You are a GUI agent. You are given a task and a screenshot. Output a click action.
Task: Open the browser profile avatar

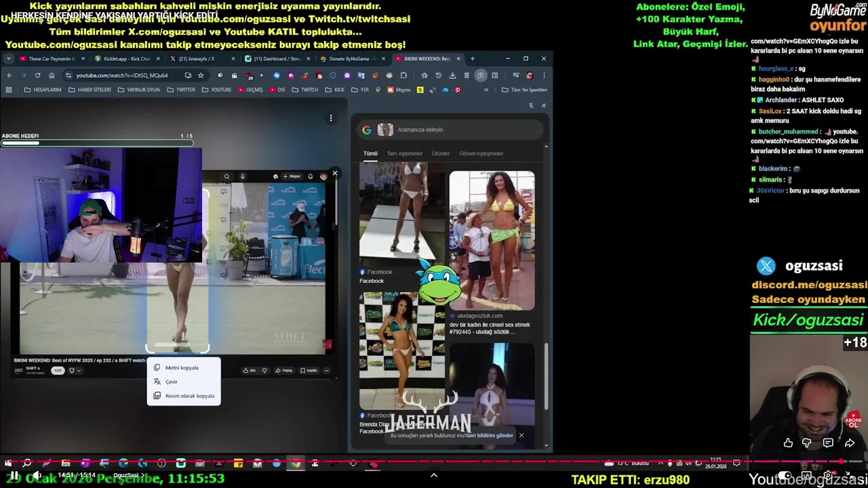click(530, 75)
